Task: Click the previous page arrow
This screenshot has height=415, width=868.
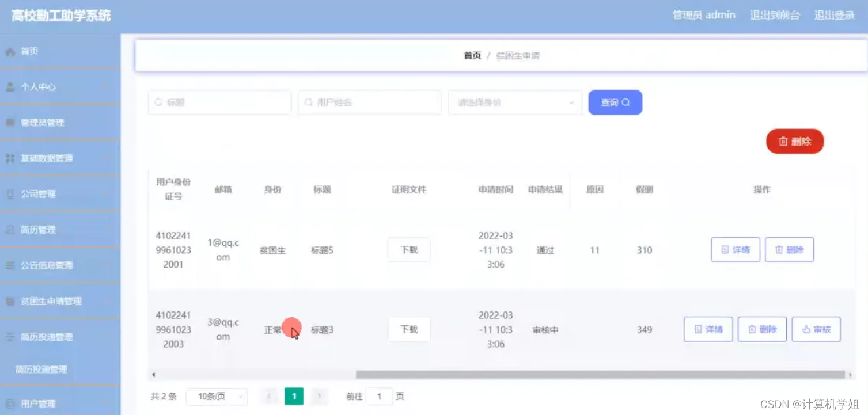Action: (x=269, y=397)
